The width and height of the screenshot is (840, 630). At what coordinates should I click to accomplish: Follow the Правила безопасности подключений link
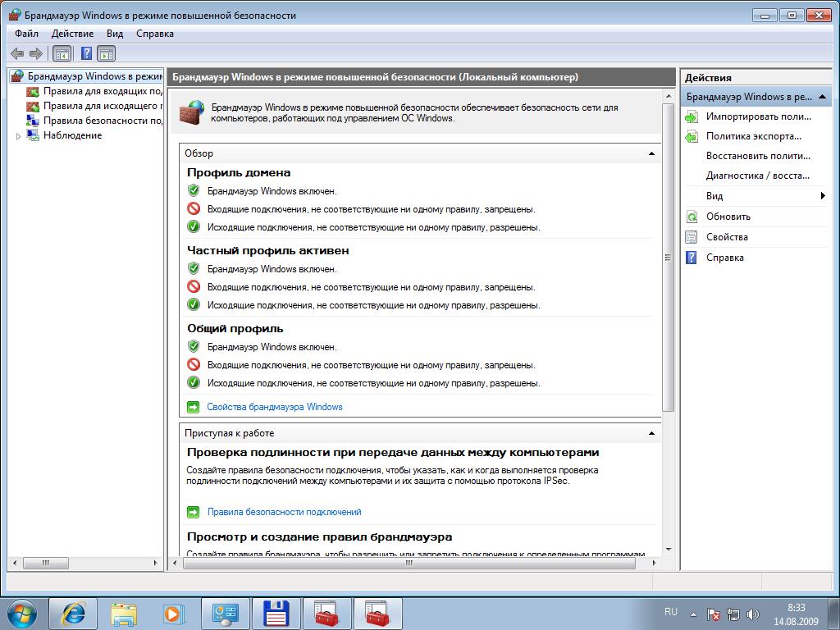click(285, 512)
